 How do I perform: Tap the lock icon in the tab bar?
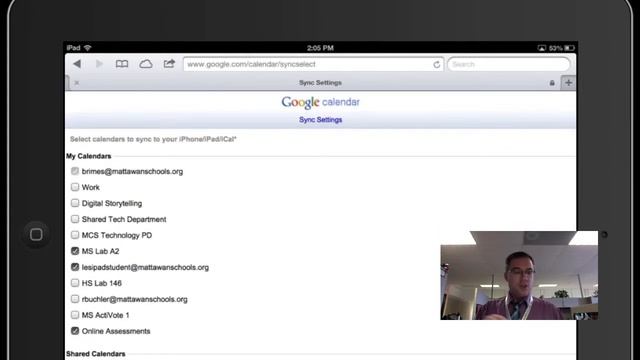pos(552,83)
